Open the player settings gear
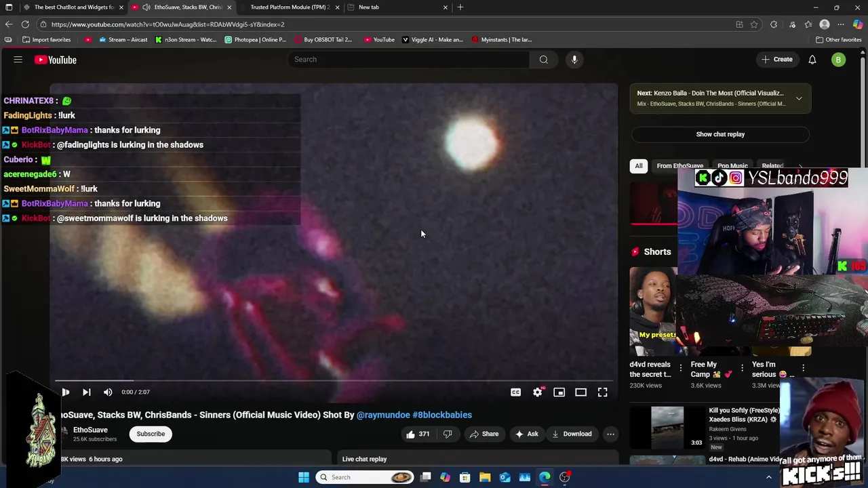The width and height of the screenshot is (868, 488). pos(537,392)
